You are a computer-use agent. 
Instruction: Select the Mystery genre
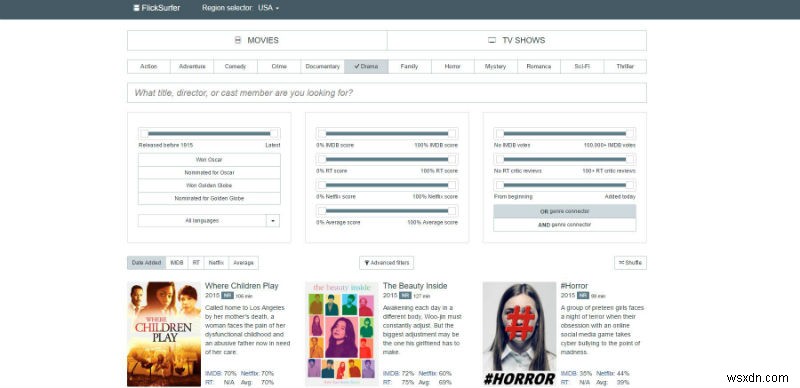tap(496, 66)
